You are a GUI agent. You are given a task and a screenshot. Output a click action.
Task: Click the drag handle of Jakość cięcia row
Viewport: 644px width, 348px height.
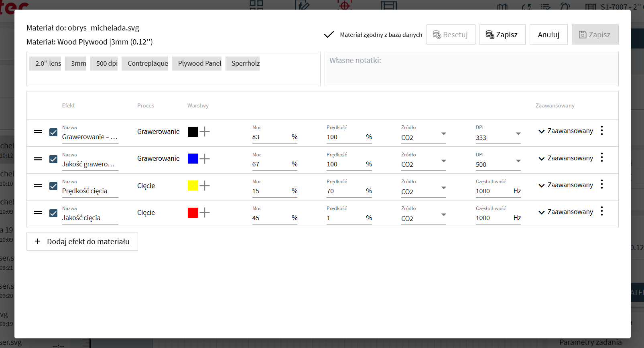pyautogui.click(x=38, y=213)
